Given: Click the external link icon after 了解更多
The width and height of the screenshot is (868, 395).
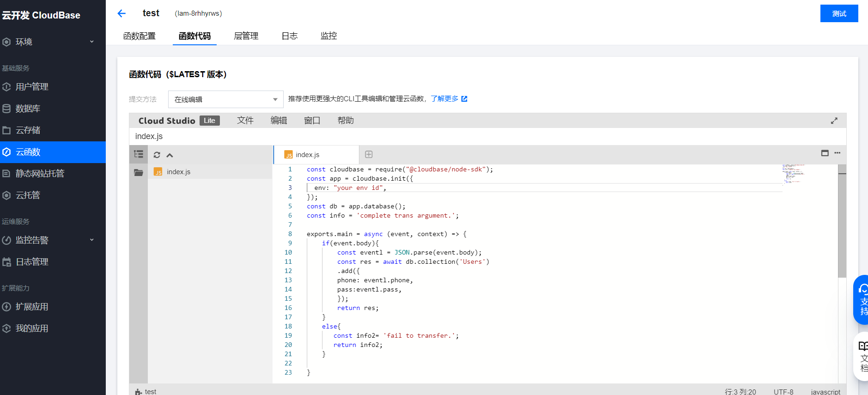Looking at the screenshot, I should pos(464,99).
